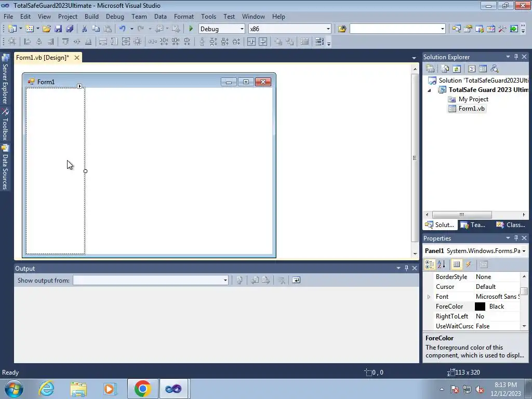
Task: Open Solution Explorer from the toolbar icon
Action: tap(456, 29)
